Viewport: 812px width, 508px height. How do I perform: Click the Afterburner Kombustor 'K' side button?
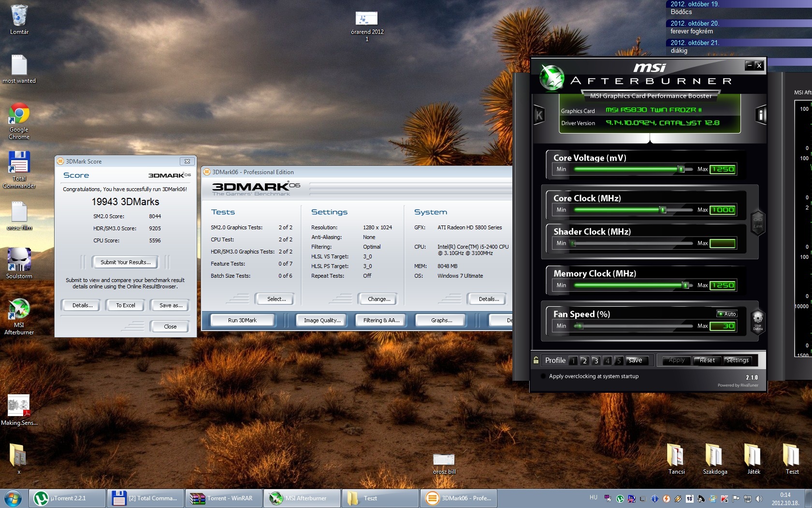[x=539, y=115]
